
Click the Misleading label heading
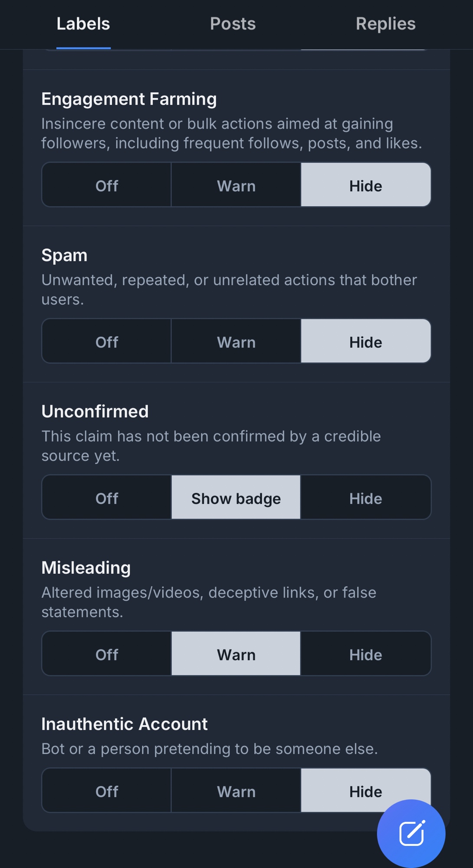click(86, 568)
